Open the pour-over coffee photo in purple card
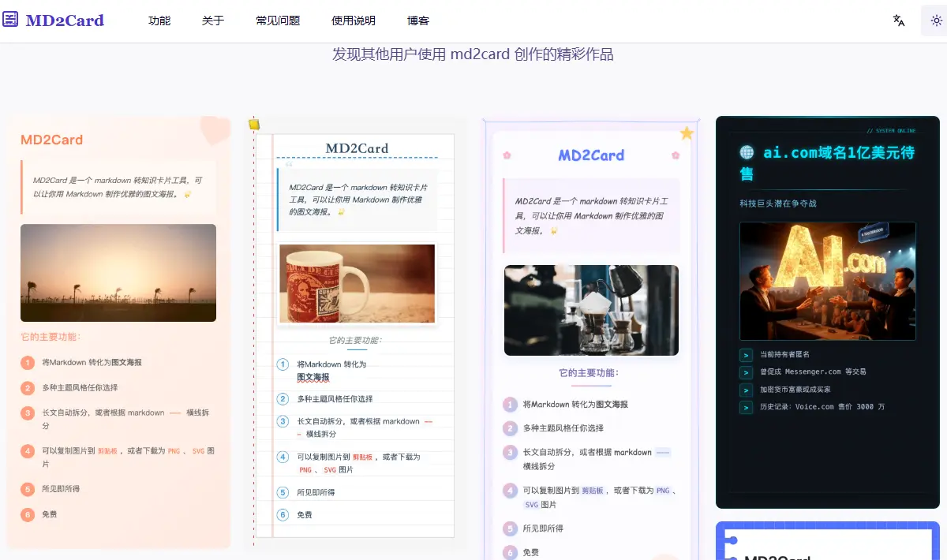This screenshot has width=947, height=560. tap(591, 310)
